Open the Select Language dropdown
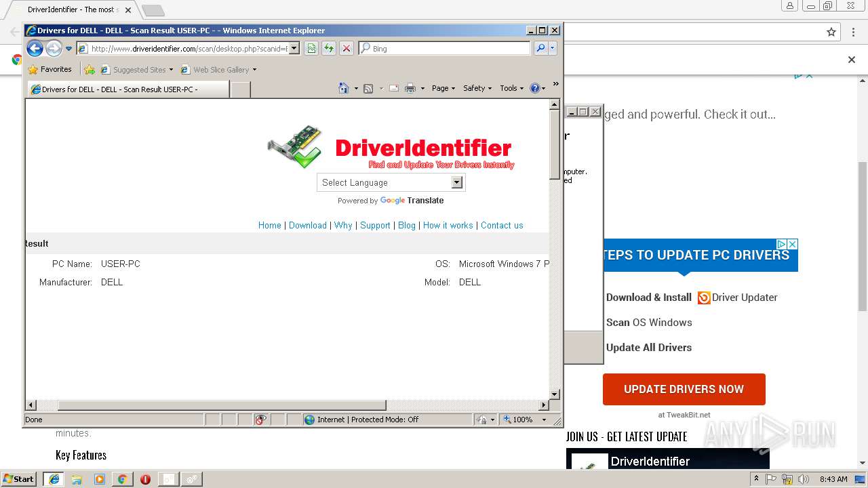This screenshot has width=868, height=488. pyautogui.click(x=391, y=182)
